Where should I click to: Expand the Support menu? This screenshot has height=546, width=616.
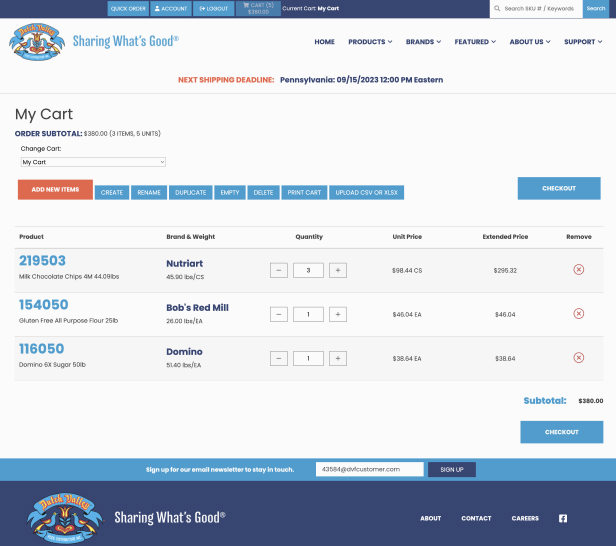tap(583, 42)
